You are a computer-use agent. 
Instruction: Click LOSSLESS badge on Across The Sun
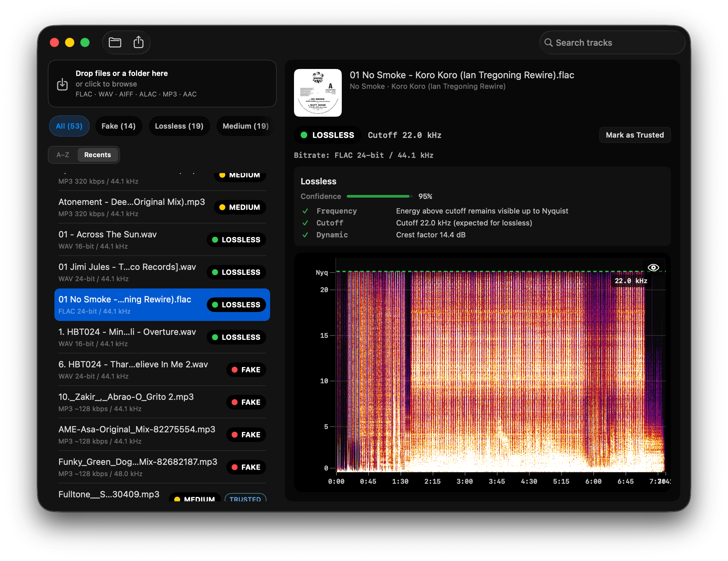(236, 240)
